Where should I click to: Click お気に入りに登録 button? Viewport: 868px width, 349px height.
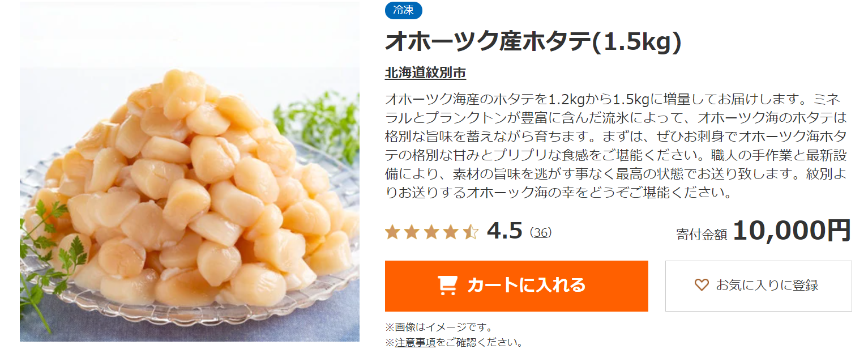758,286
